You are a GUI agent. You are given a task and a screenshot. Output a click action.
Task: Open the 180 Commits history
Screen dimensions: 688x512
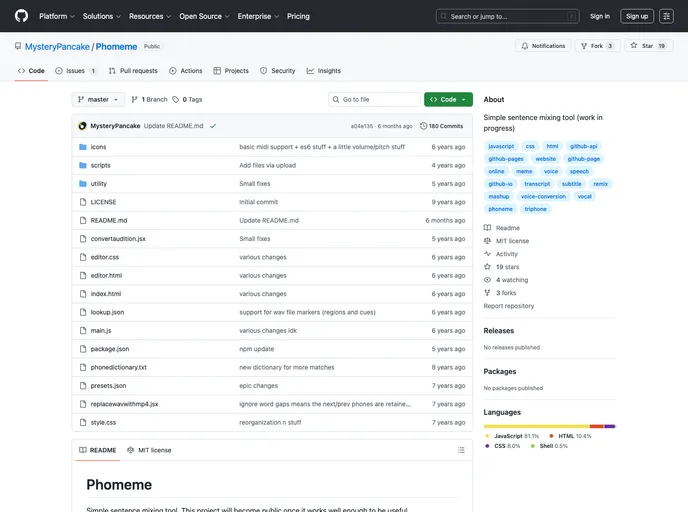pyautogui.click(x=441, y=126)
